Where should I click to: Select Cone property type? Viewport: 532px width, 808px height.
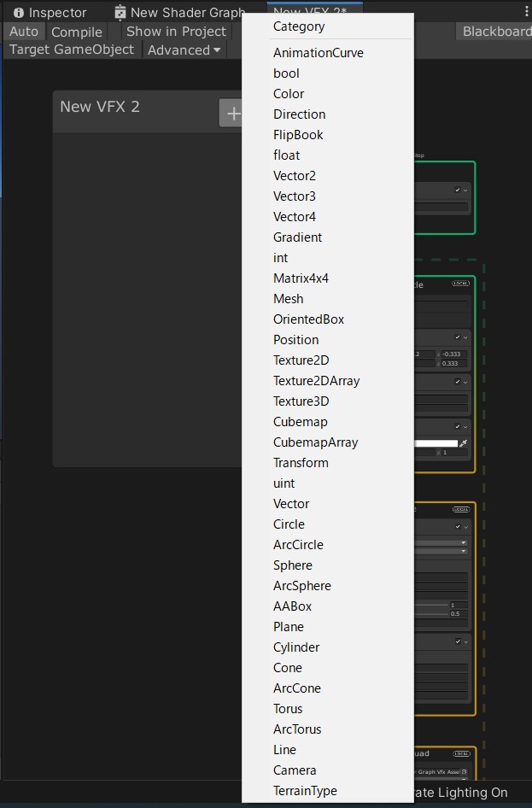coord(328,668)
